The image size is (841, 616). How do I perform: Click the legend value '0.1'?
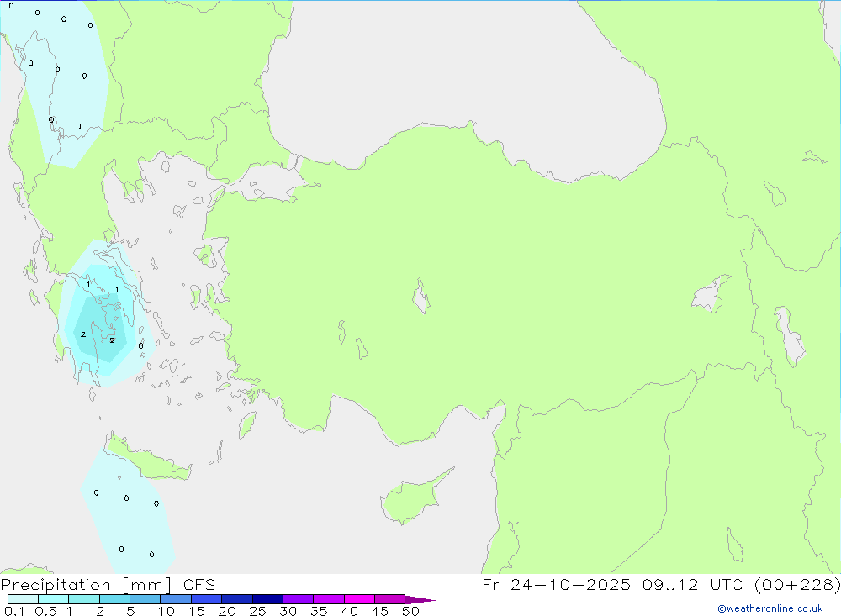(x=14, y=611)
